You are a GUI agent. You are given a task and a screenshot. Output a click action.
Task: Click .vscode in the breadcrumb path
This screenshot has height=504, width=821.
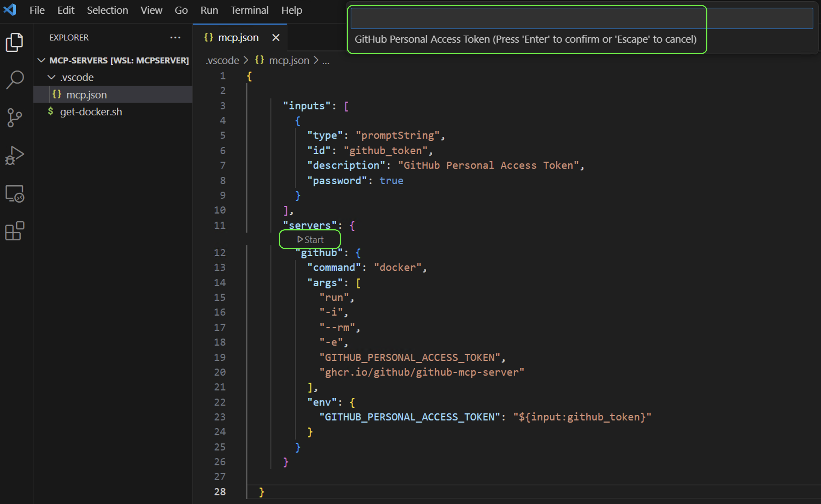[222, 60]
